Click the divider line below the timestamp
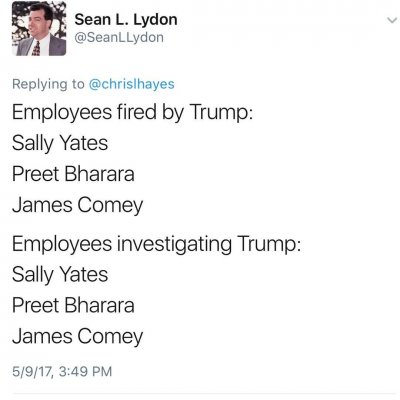Viewport: 400px width, 400px height. point(206,395)
